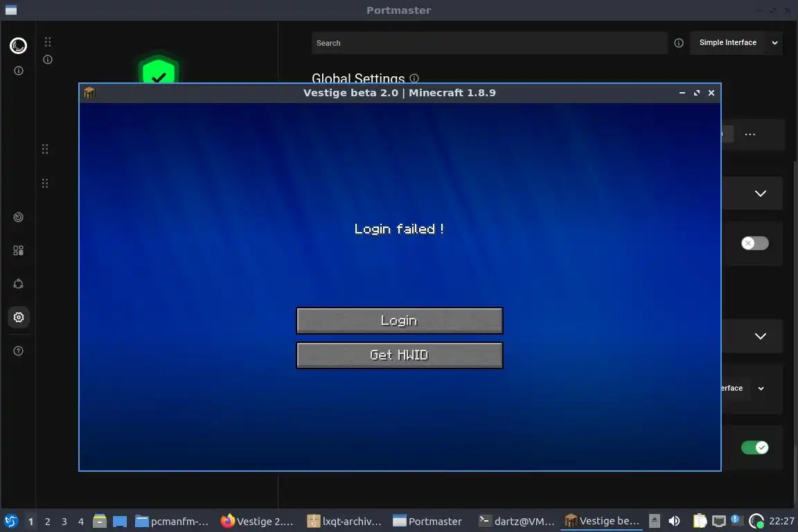Click the info icon beside Global Settings
798x532 pixels.
click(414, 78)
